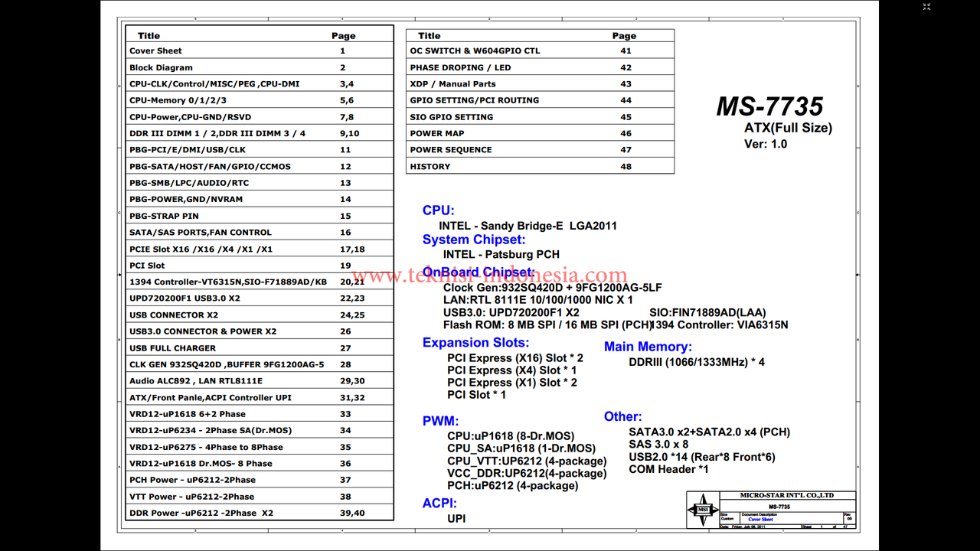The width and height of the screenshot is (980, 551).
Task: Click the MSI logo in the title block
Action: (x=702, y=510)
